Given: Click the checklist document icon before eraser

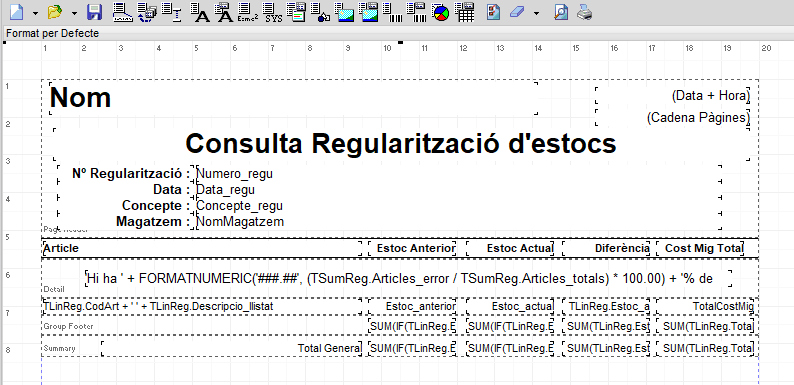Looking at the screenshot, I should point(493,12).
